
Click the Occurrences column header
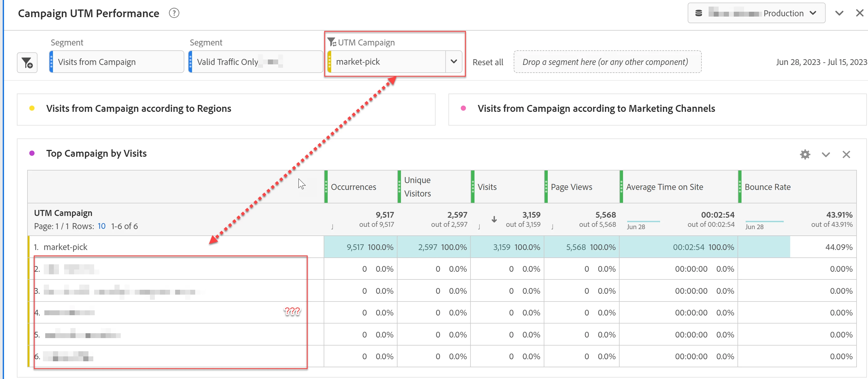[x=353, y=187]
